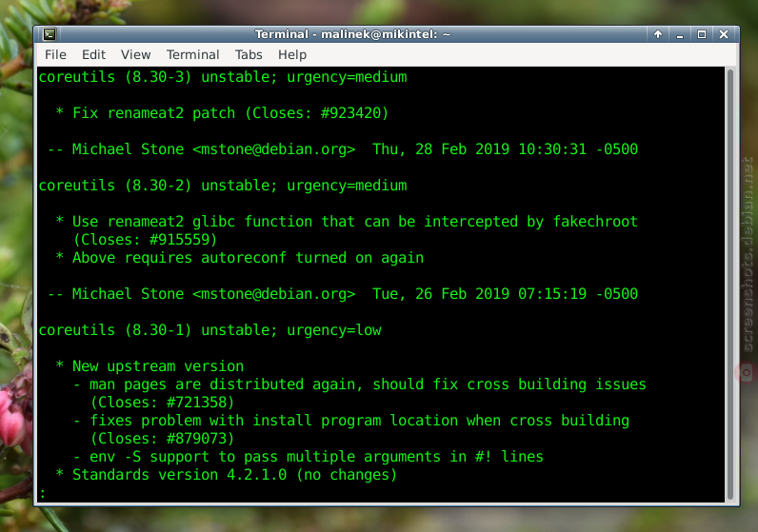Click 'Above requires autoreconf turned on again' line

tap(240, 258)
